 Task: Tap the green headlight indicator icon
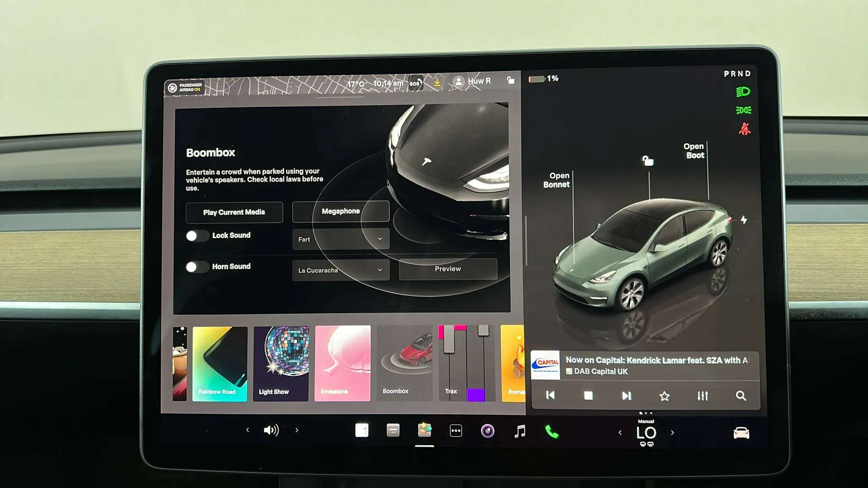tap(743, 92)
